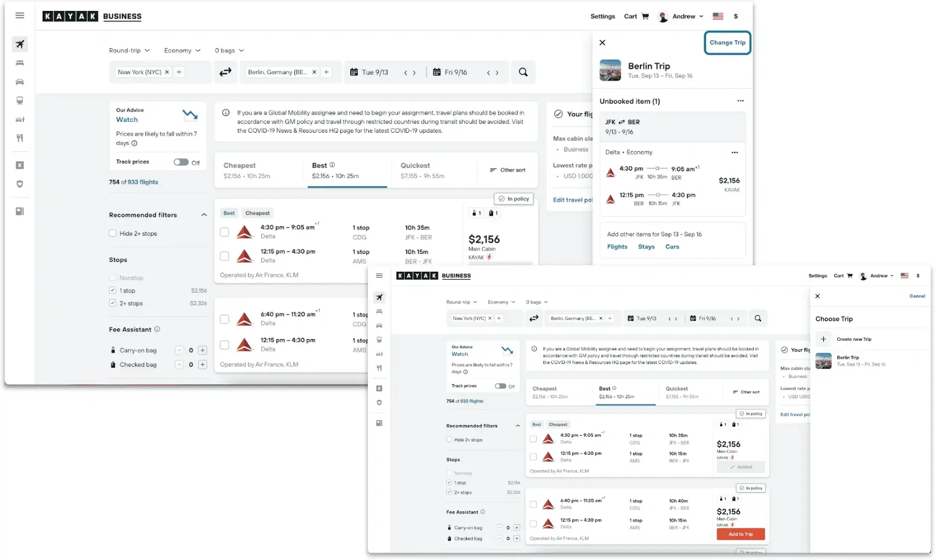Open hamburger menu in front window

tap(379, 275)
